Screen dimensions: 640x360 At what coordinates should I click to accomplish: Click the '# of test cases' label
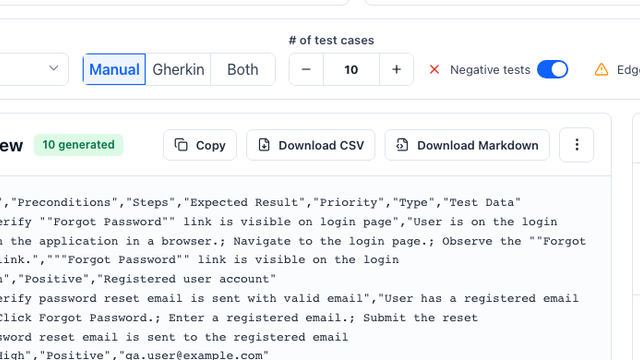point(331,40)
